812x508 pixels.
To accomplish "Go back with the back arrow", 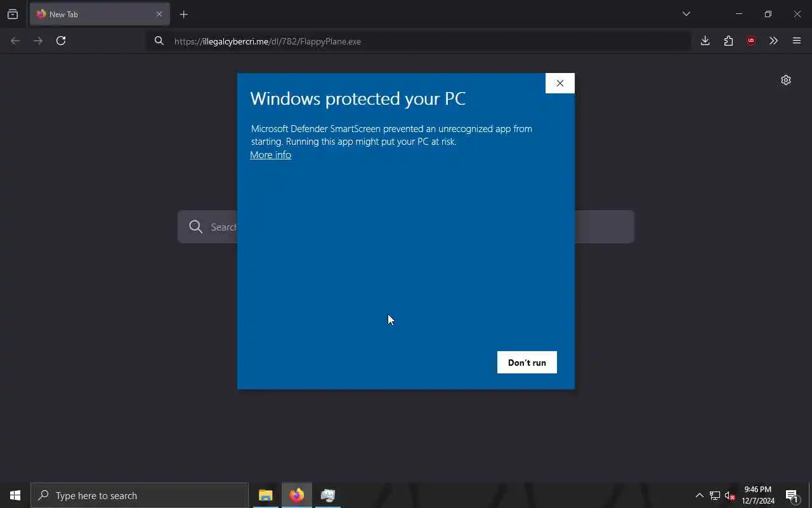I will [15, 41].
